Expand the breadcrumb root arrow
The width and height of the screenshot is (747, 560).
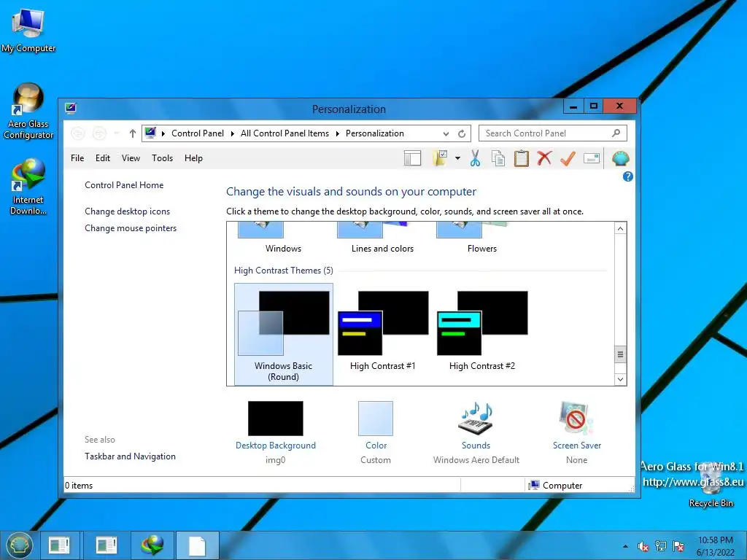tap(163, 134)
